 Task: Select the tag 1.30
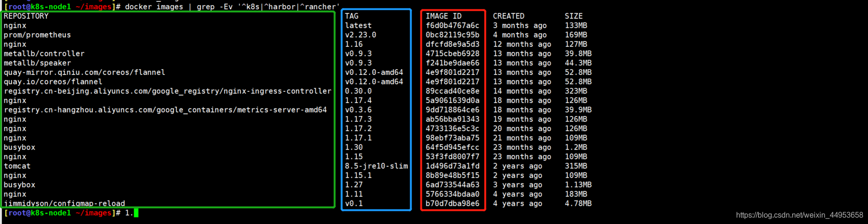tap(354, 148)
